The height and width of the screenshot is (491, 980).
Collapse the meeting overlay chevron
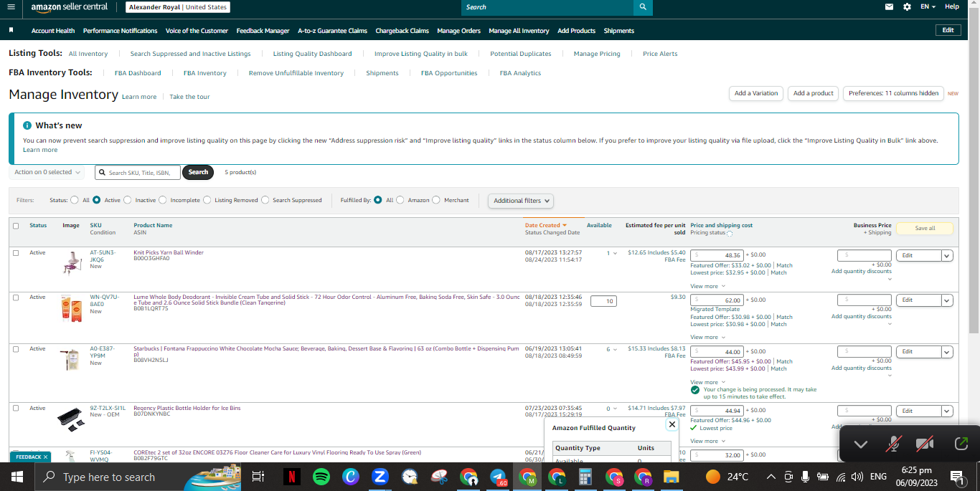pyautogui.click(x=860, y=444)
